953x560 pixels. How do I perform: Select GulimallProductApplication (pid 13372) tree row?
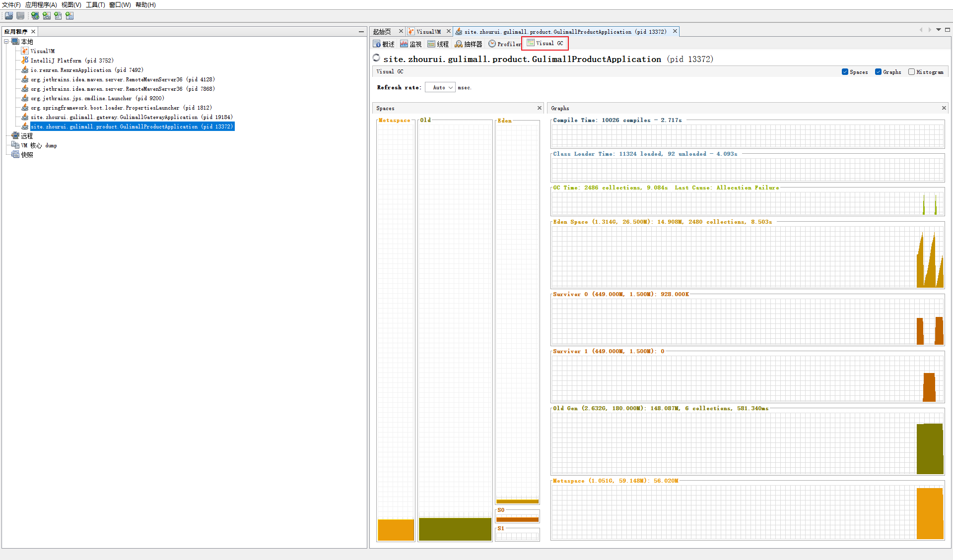click(x=132, y=126)
